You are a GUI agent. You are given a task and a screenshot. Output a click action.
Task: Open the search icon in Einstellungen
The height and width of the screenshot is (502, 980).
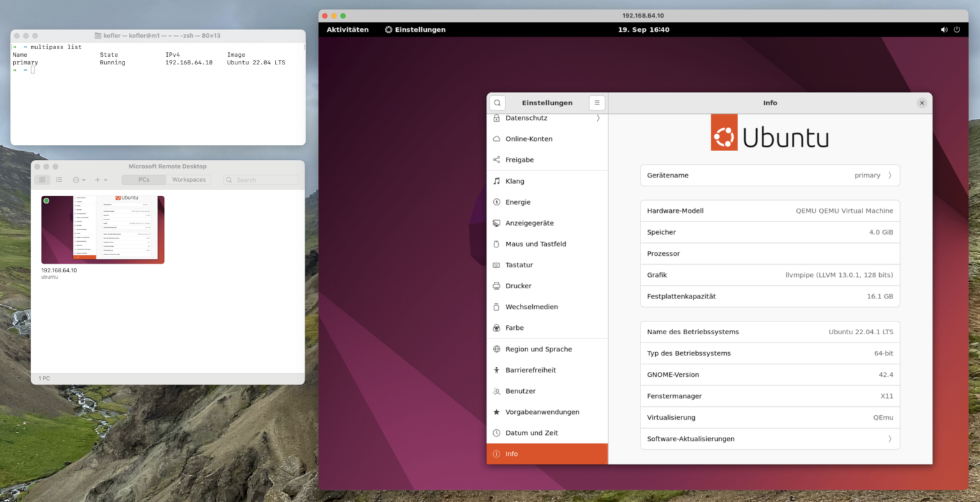pos(497,102)
